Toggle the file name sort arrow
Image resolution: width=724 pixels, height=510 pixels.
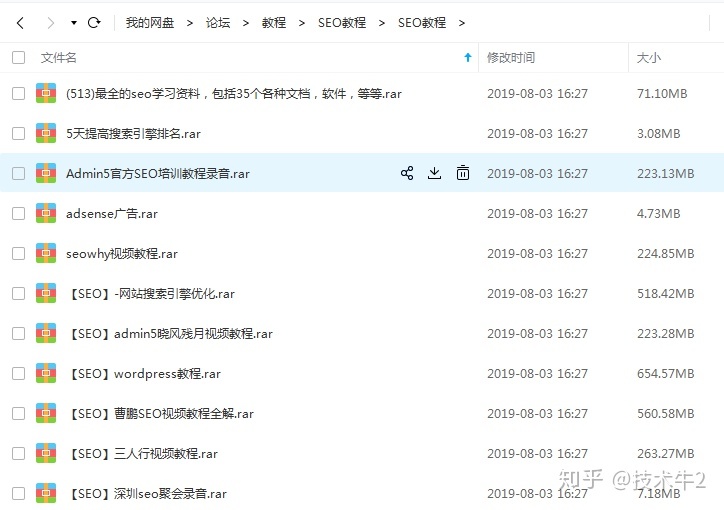(x=467, y=58)
